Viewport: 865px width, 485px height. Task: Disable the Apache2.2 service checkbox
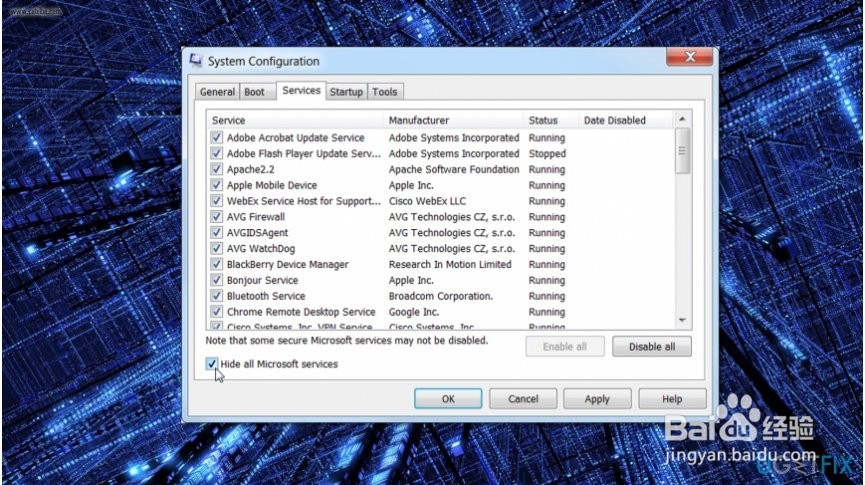pos(216,169)
